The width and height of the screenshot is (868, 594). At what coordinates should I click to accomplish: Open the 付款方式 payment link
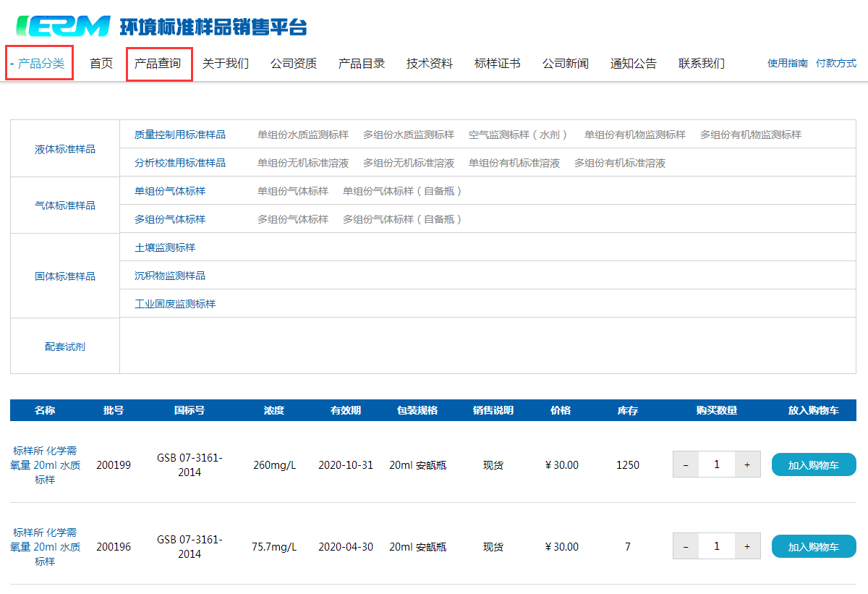835,64
